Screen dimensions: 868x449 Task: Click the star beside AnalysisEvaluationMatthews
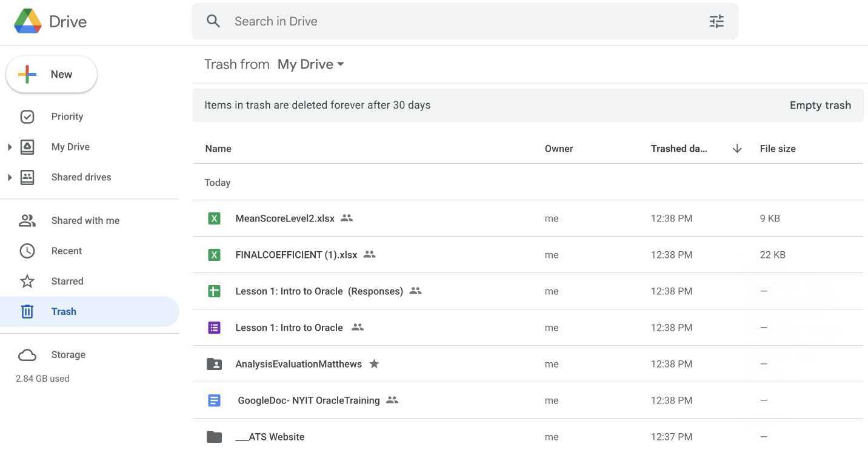(374, 364)
